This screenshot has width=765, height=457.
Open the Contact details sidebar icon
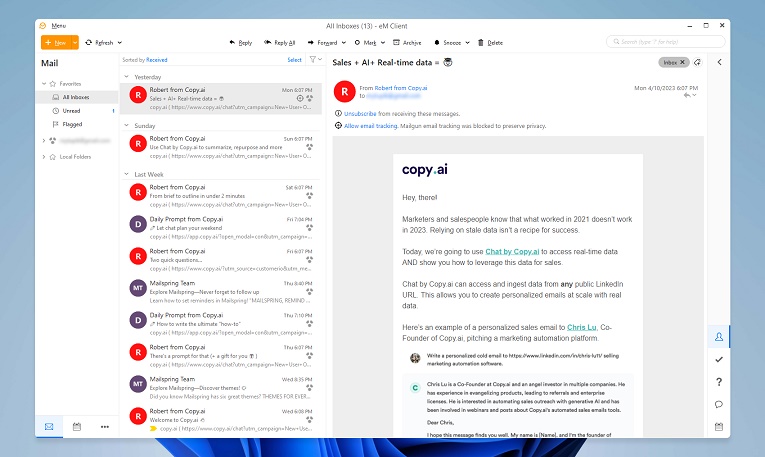(719, 337)
